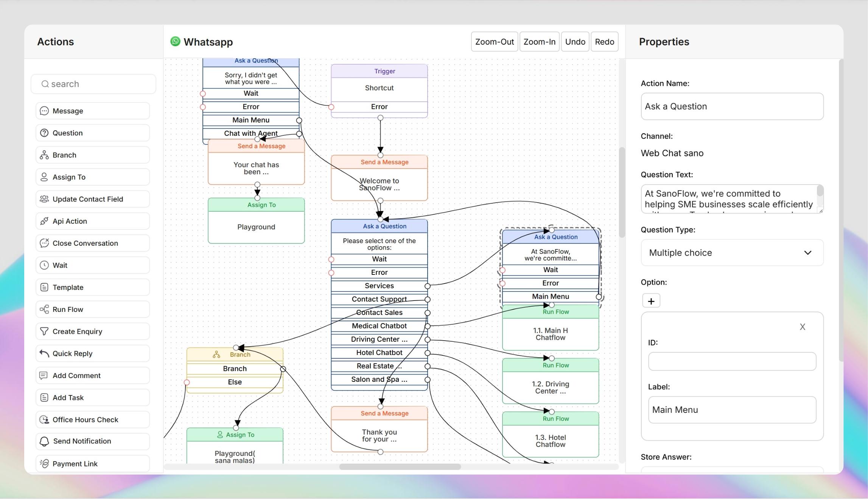Image resolution: width=868 pixels, height=499 pixels.
Task: Click the Label field containing Main Menu
Action: click(732, 410)
